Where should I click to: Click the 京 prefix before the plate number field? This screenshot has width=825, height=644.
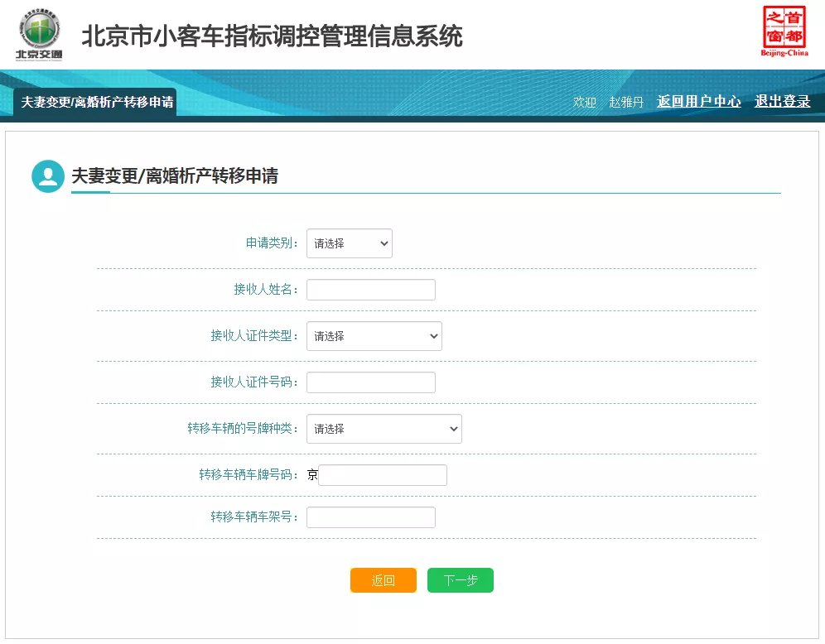(x=312, y=475)
